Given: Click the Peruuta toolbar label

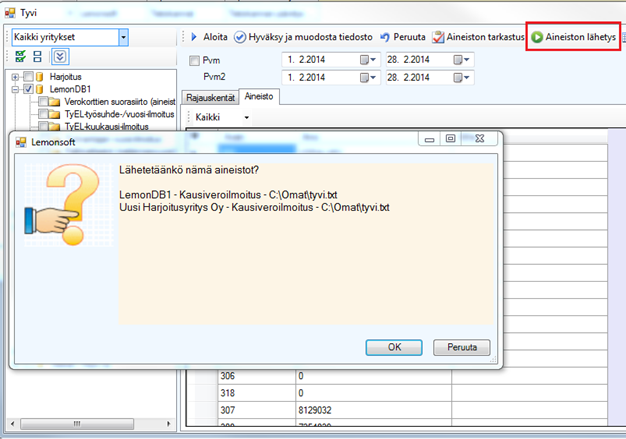Looking at the screenshot, I should coord(409,37).
